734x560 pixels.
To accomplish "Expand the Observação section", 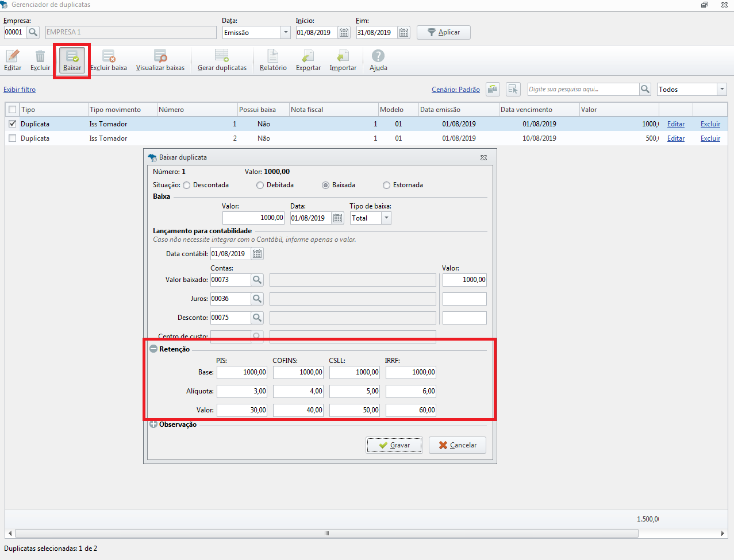I will pyautogui.click(x=153, y=424).
